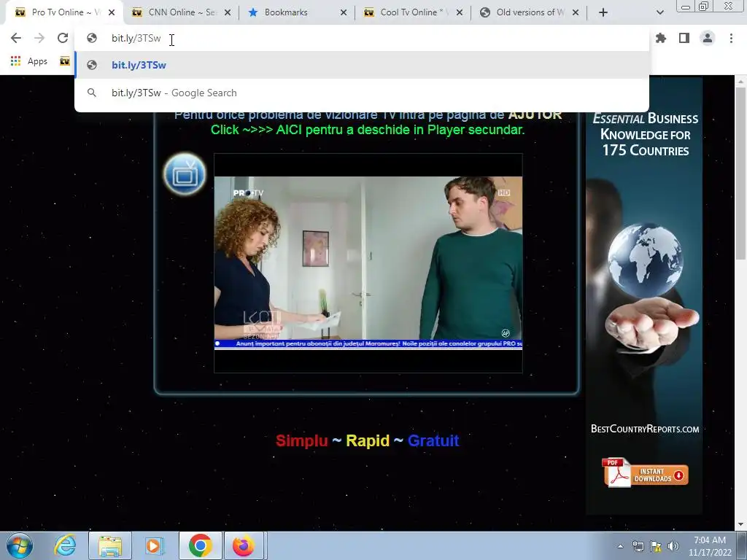Screen dimensions: 747x560
Task: Click the forward navigation arrow
Action: coord(39,38)
